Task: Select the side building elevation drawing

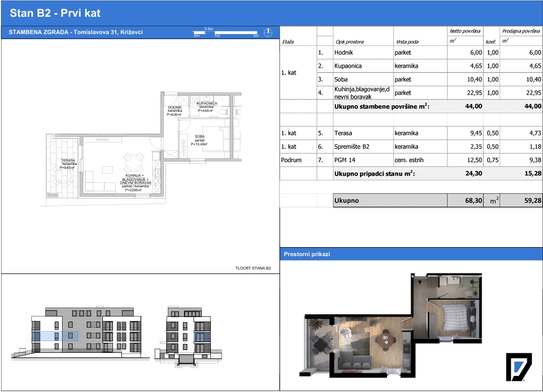Action: click(188, 335)
